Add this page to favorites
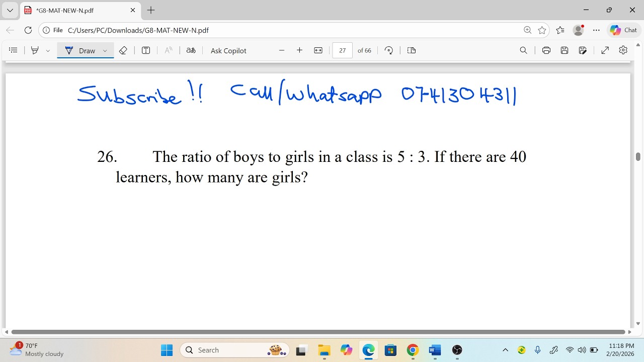Screen dimensions: 644x362 (542, 30)
